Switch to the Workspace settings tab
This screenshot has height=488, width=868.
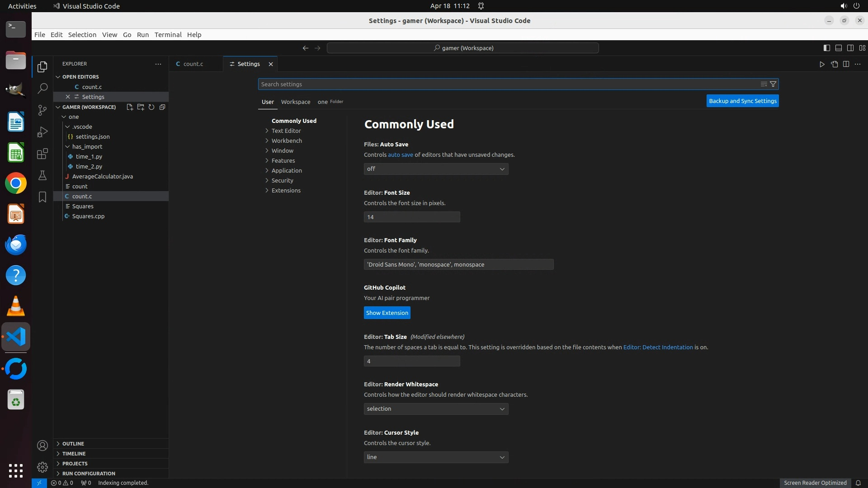[295, 102]
